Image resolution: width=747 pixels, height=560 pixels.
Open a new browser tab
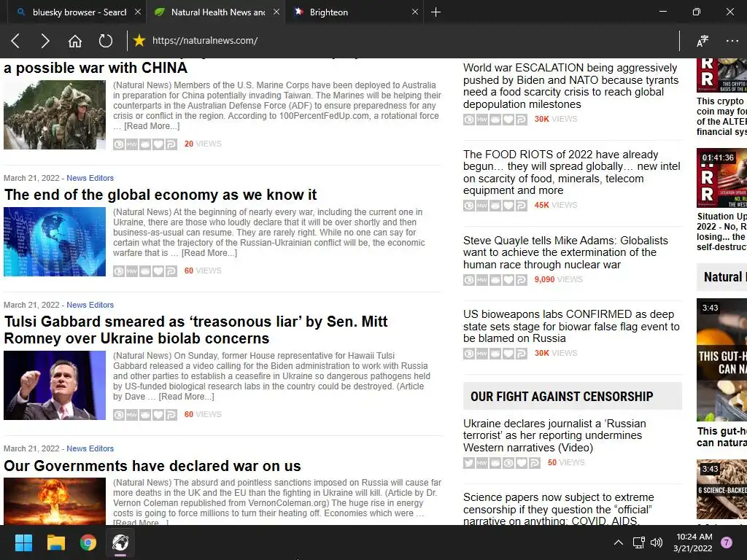[x=436, y=12]
